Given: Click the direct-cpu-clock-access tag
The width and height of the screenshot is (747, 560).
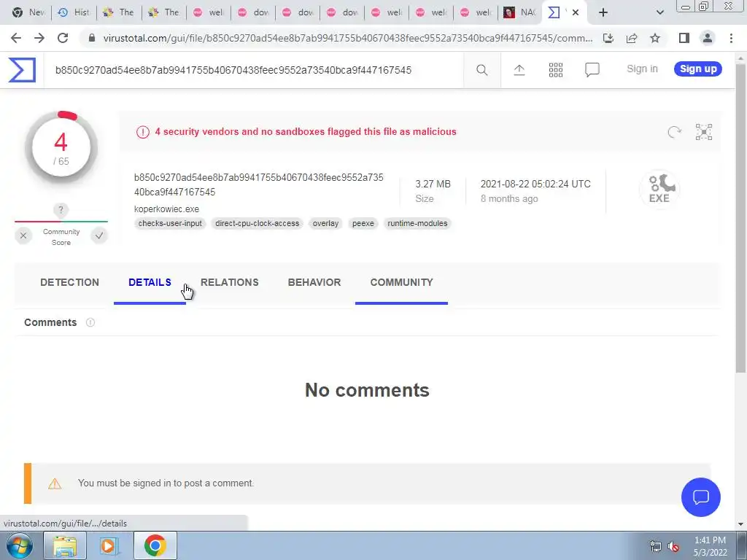Looking at the screenshot, I should coord(258,223).
